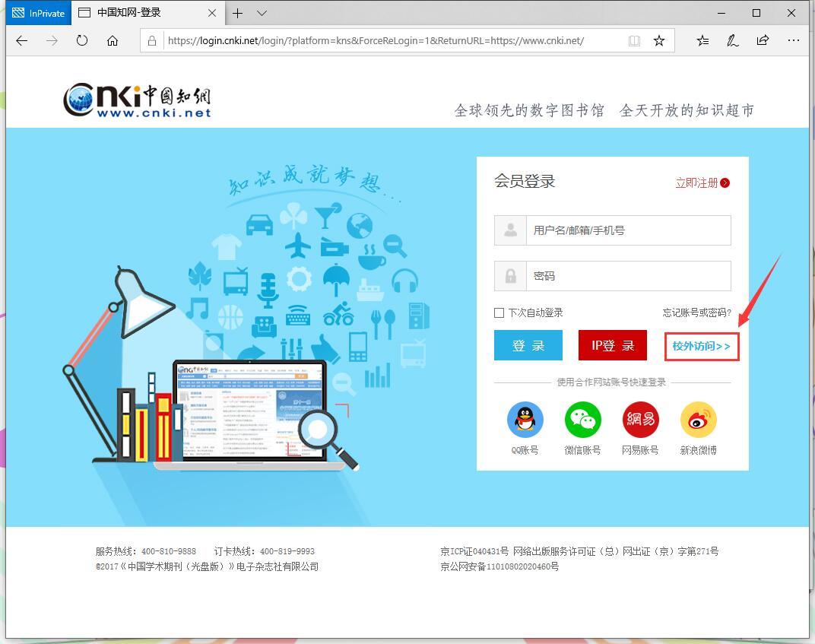Open the tab list chevron next to tabs

click(261, 13)
